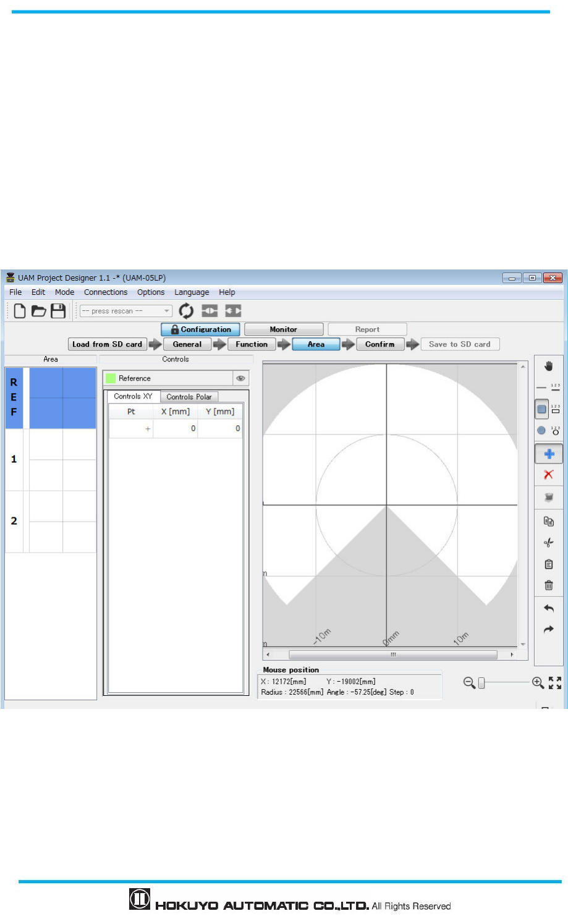The width and height of the screenshot is (568, 924).
Task: Click the canvas vertical scrollbar down arrow
Action: click(523, 643)
